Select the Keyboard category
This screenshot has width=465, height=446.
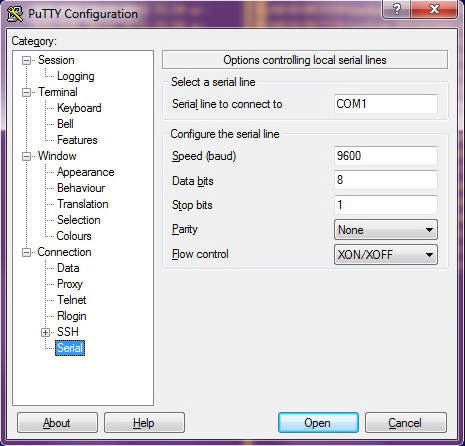[x=79, y=108]
